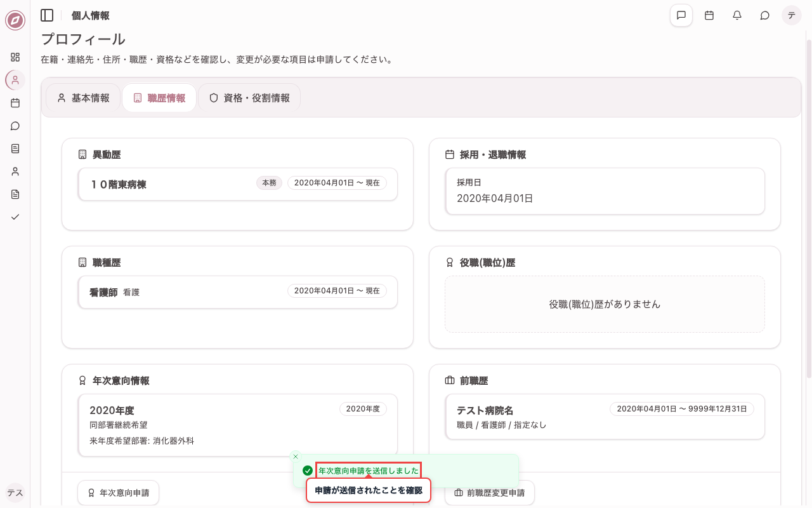The height and width of the screenshot is (508, 812).
Task: Click the 採用・退職情報 section heading
Action: (493, 154)
